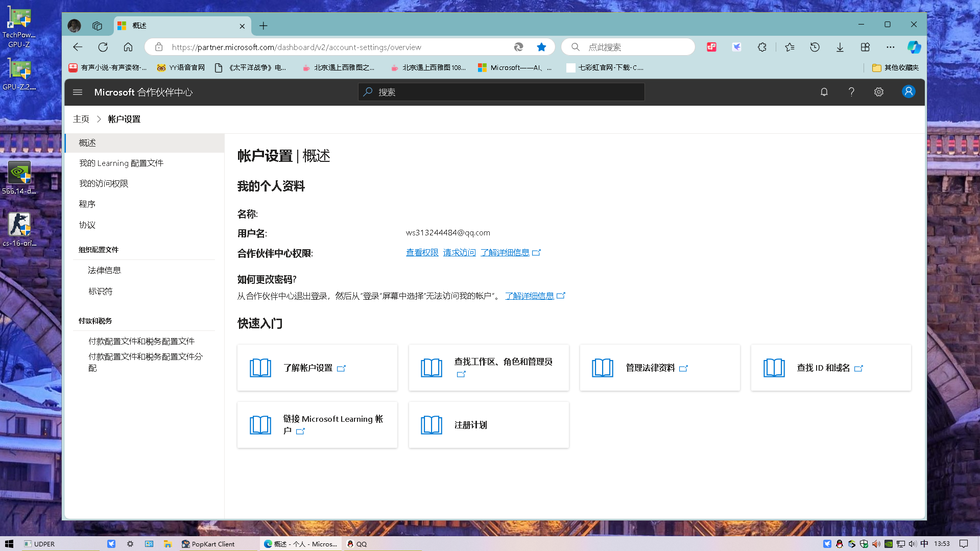
Task: Toggle the favorite star in address bar
Action: point(541,47)
